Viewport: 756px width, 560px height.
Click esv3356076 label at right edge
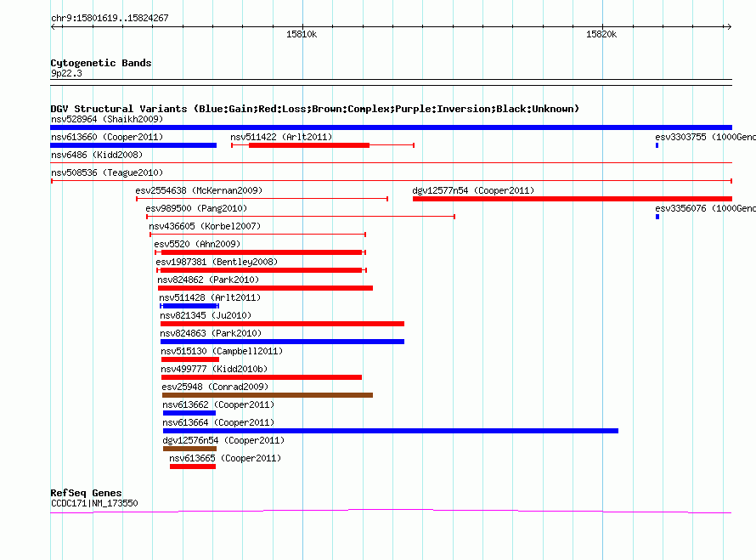click(705, 208)
